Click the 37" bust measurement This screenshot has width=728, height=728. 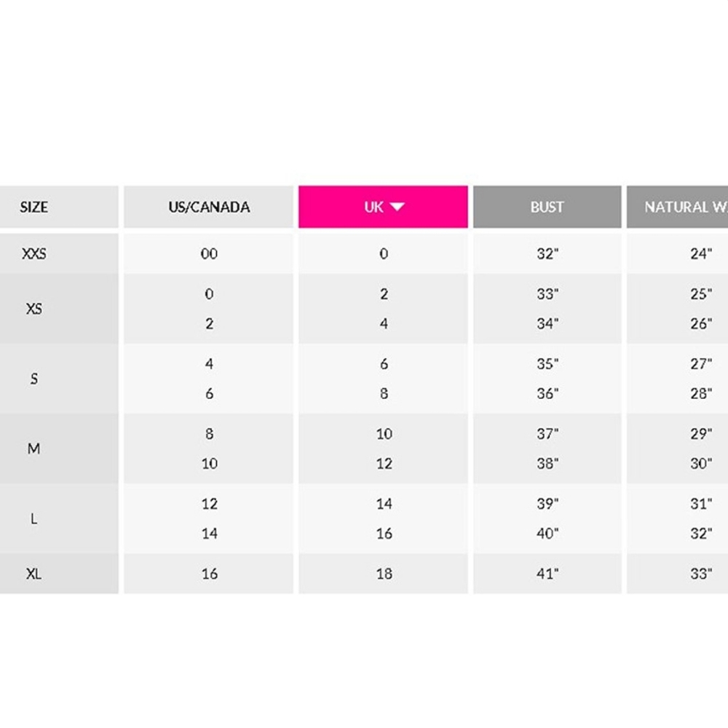(547, 434)
